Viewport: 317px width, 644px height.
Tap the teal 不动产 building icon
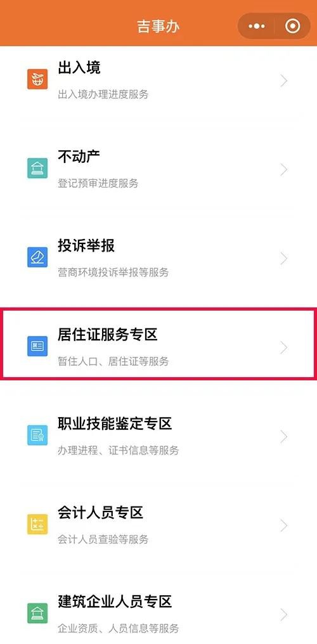[37, 169]
